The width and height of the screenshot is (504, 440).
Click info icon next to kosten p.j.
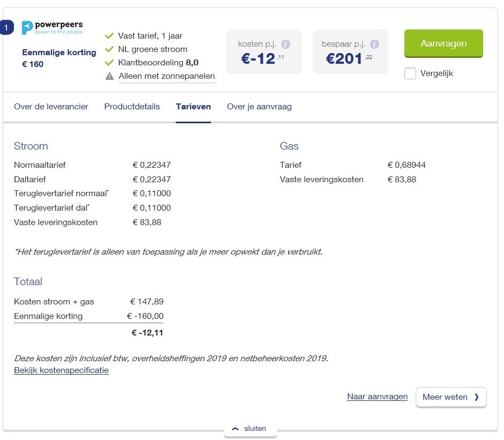coord(286,44)
